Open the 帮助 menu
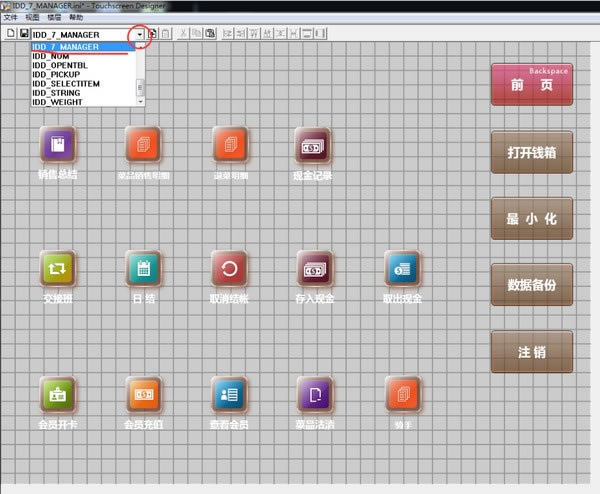600x494 pixels. pyautogui.click(x=76, y=18)
